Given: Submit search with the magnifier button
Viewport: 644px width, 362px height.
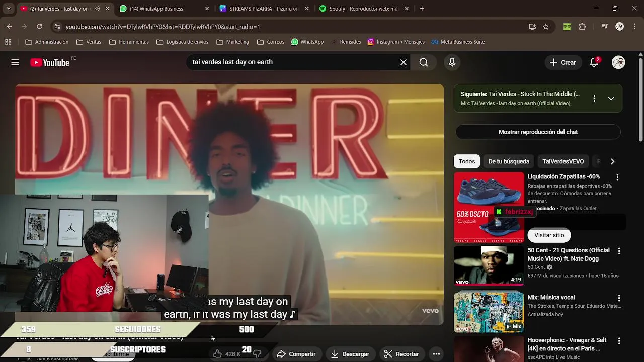Looking at the screenshot, I should 424,62.
